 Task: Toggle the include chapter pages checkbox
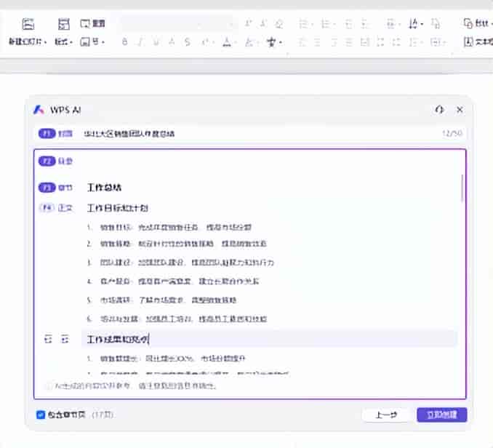tap(41, 415)
